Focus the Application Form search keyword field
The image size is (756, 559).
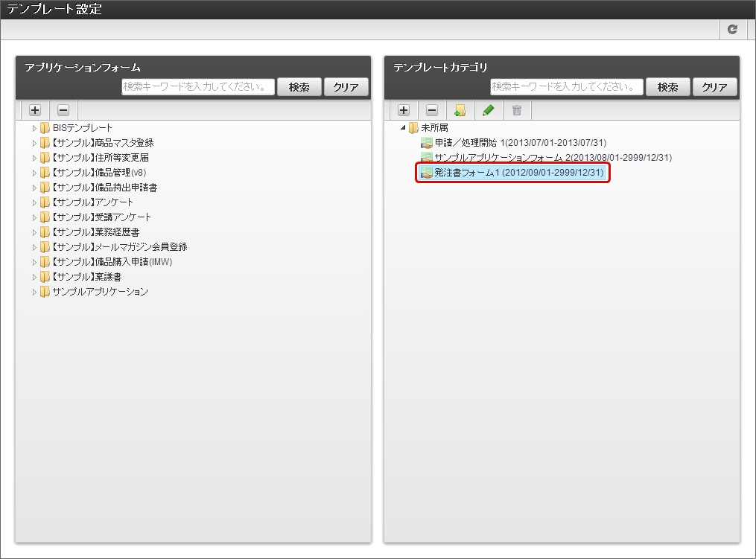(198, 87)
